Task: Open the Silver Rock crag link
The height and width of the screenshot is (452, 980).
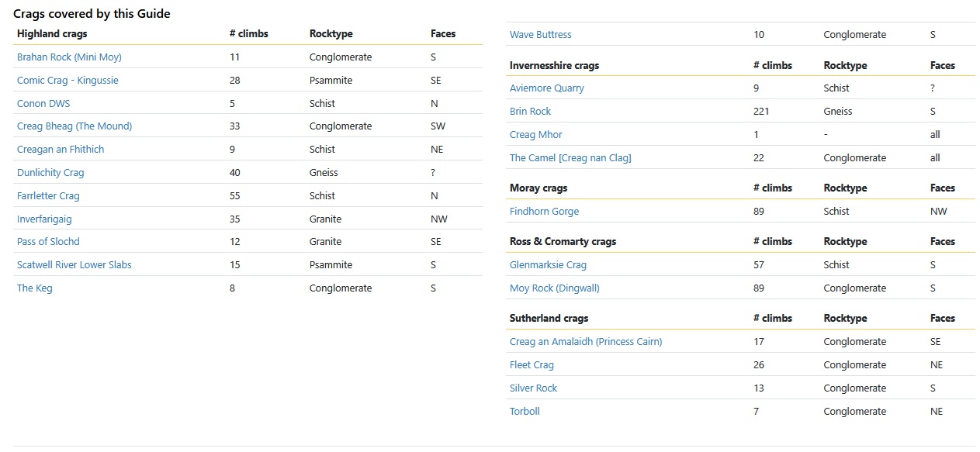Action: (534, 388)
